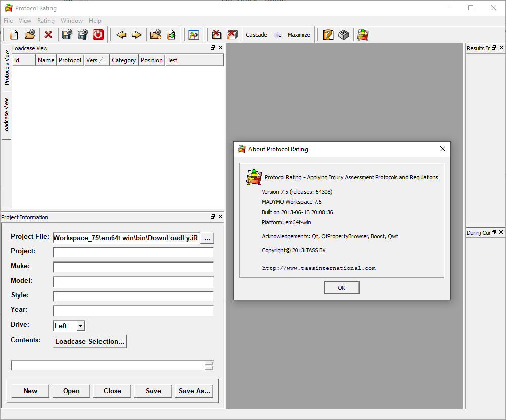The height and width of the screenshot is (420, 506).
Task: Click the tassinternational.com link
Action: coord(319,268)
